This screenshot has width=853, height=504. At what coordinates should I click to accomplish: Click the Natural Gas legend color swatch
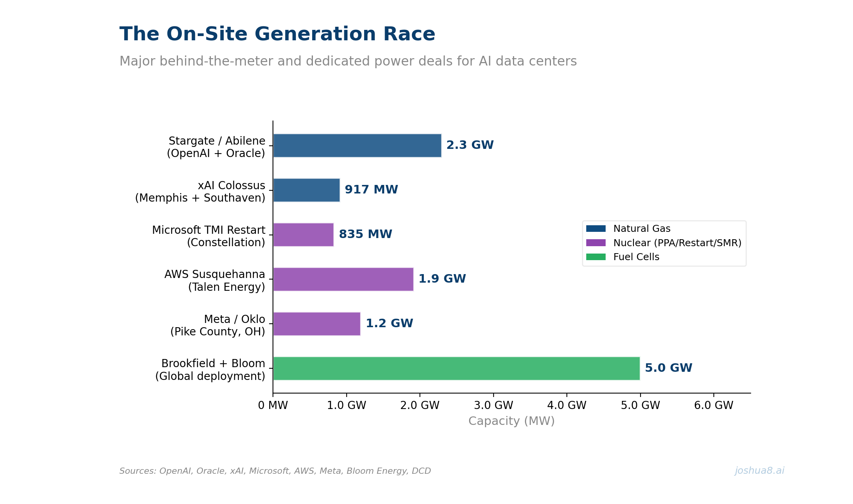click(x=596, y=229)
